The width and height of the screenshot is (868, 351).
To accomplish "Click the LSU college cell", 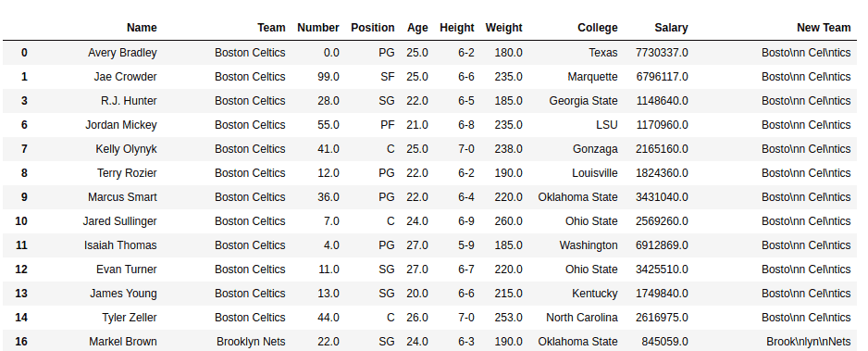I will pos(607,125).
